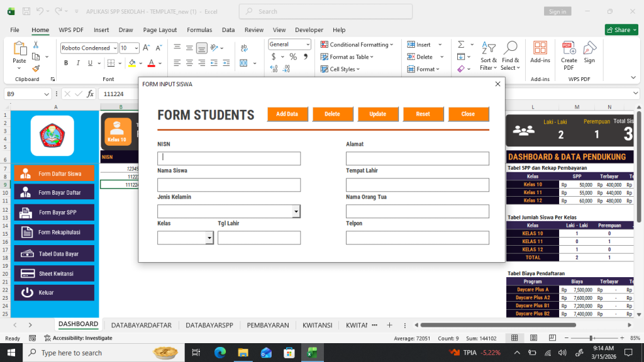
Task: Open the Formulas ribbon tab
Action: tap(199, 30)
